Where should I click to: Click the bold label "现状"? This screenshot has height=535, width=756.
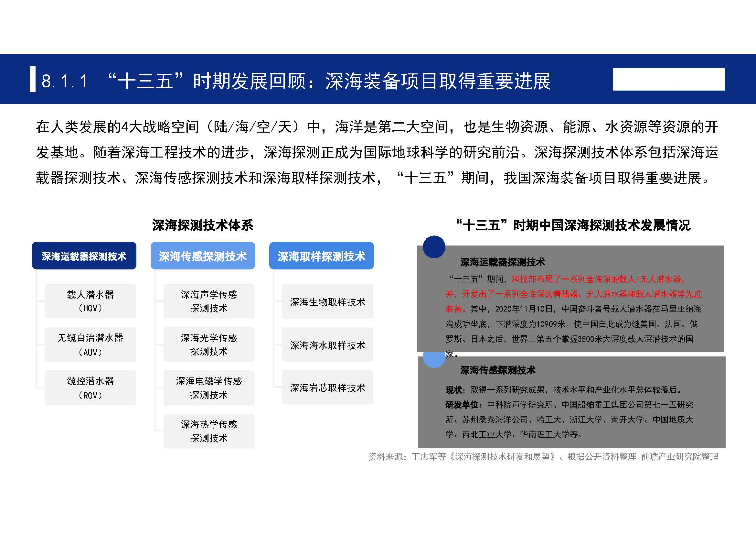click(454, 390)
